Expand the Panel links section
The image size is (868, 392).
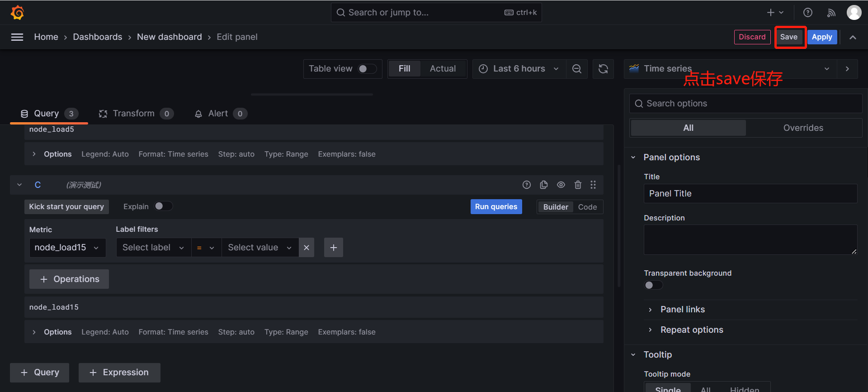682,310
